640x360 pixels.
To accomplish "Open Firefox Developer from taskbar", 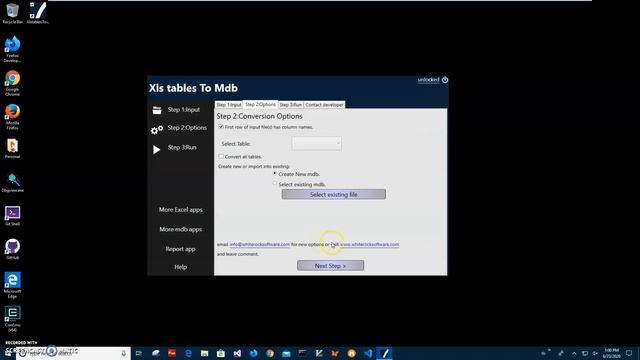I will pyautogui.click(x=253, y=353).
